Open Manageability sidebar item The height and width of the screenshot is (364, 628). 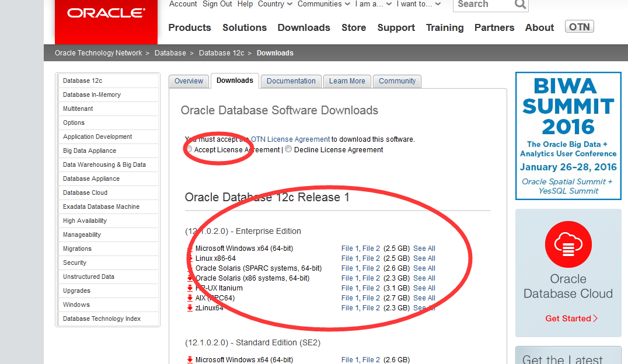coord(108,235)
